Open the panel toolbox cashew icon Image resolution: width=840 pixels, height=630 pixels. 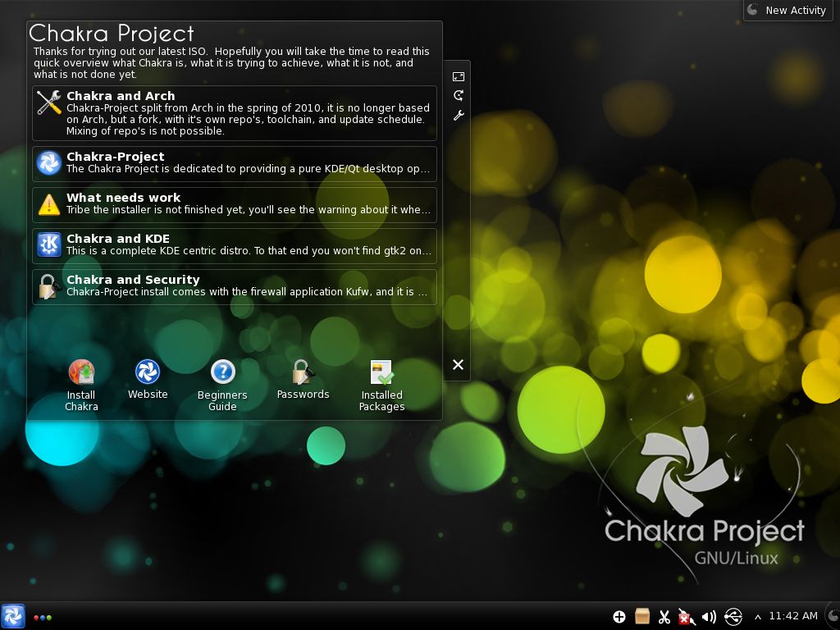(833, 616)
